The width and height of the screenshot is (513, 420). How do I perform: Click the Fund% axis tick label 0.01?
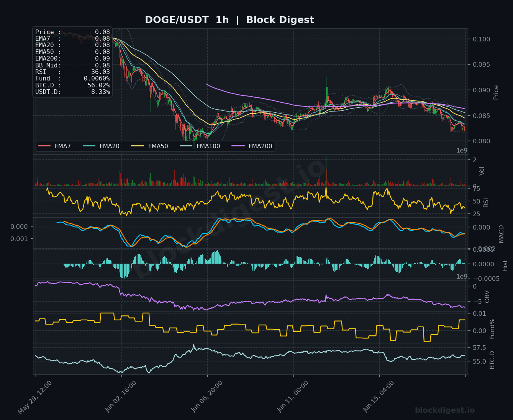[x=479, y=314]
